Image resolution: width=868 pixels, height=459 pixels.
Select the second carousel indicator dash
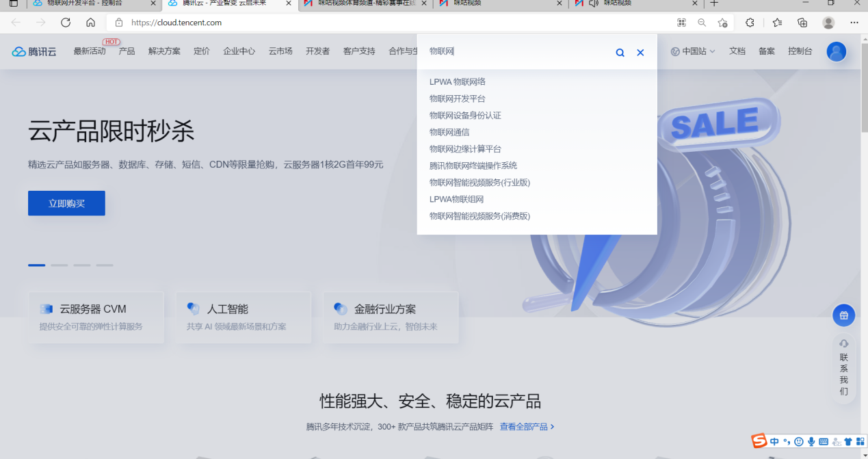[60, 265]
